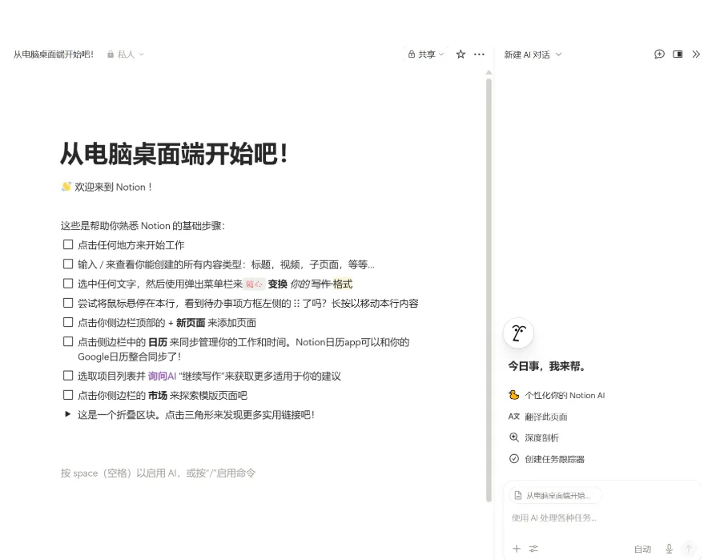Click the bold 新页面 word
The width and height of the screenshot is (728, 560).
(191, 323)
